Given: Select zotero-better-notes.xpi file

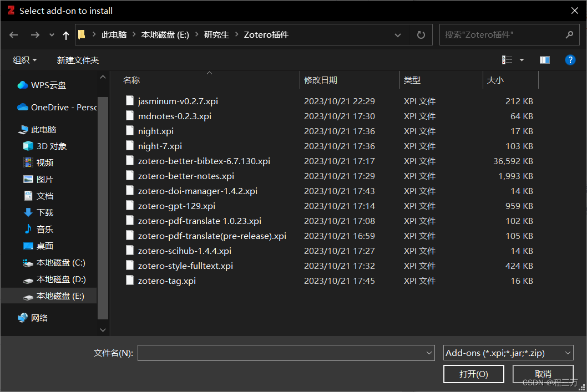Looking at the screenshot, I should (186, 176).
